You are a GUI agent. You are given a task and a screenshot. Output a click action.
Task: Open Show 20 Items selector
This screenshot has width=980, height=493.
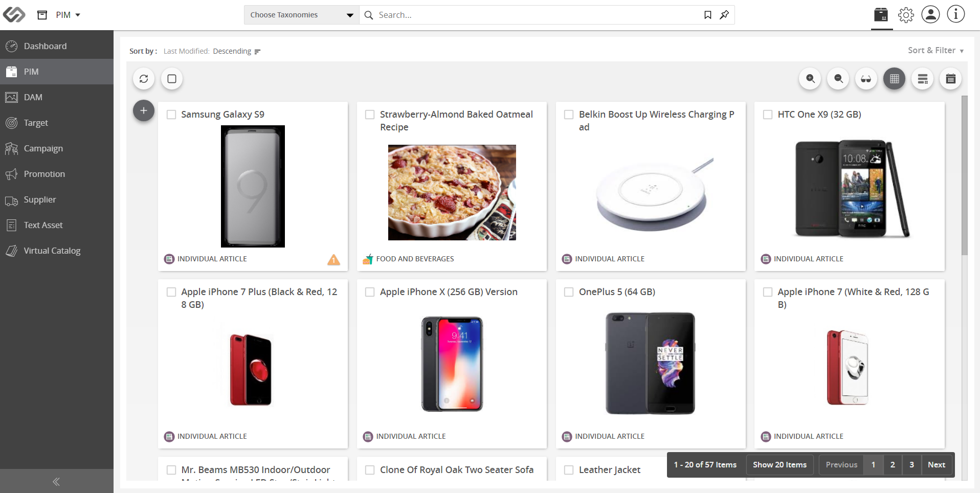coord(779,465)
